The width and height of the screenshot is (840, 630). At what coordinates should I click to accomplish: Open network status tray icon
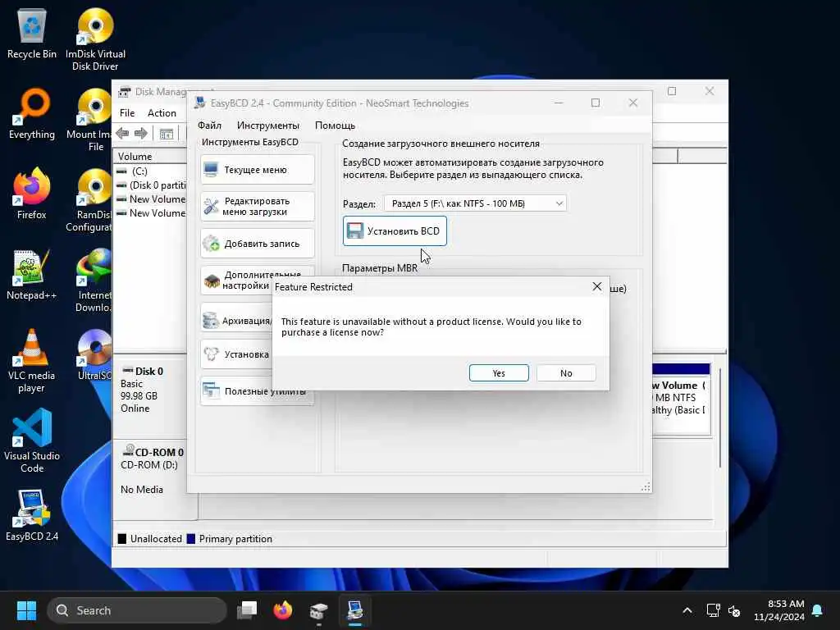[713, 610]
